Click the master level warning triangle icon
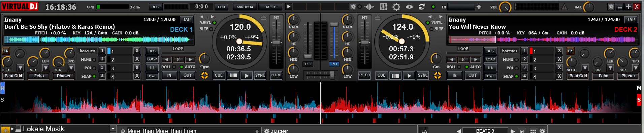644x133 pixels. (564, 7)
